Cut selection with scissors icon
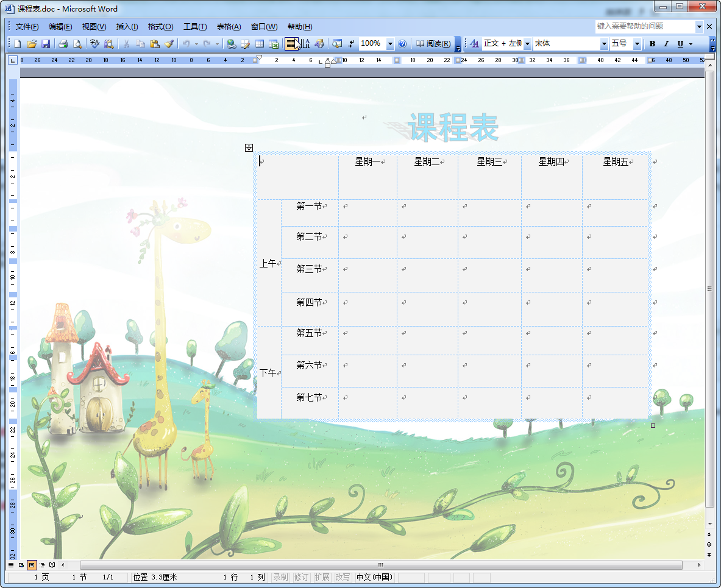The width and height of the screenshot is (721, 588). click(x=126, y=44)
